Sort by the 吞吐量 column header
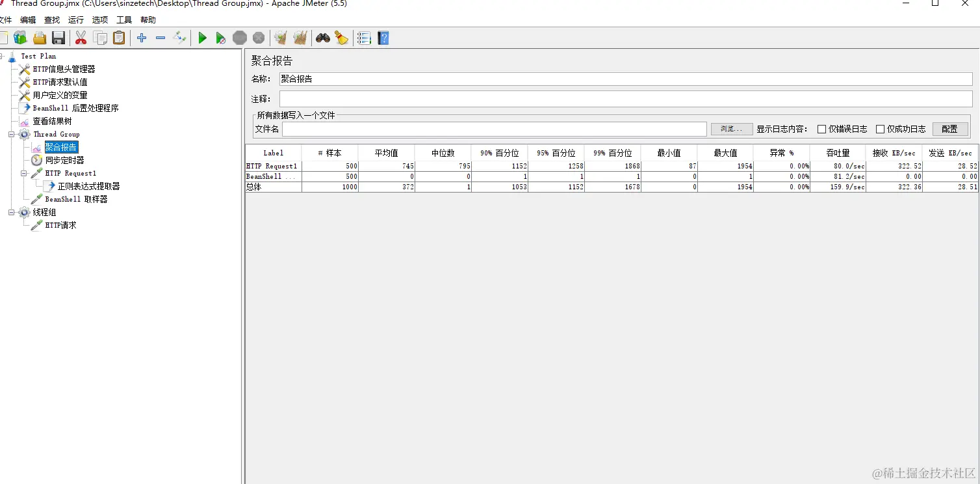980x484 pixels. point(838,153)
